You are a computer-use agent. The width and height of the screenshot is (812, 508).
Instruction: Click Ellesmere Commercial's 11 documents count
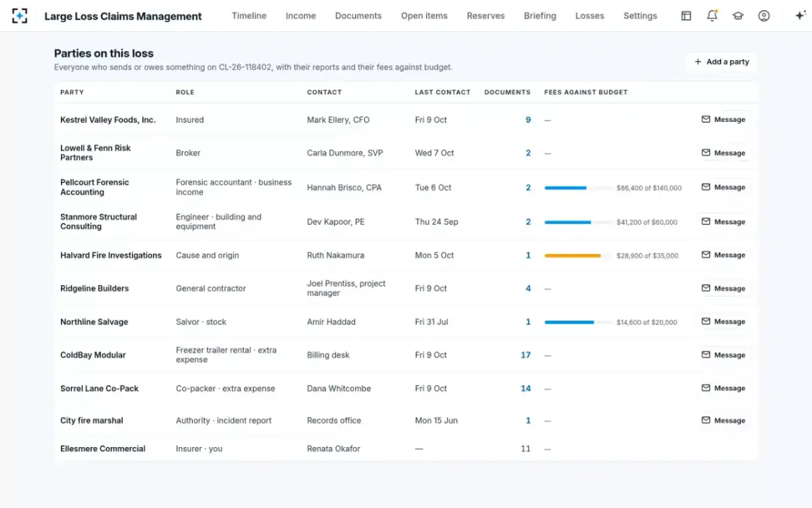[526, 448]
